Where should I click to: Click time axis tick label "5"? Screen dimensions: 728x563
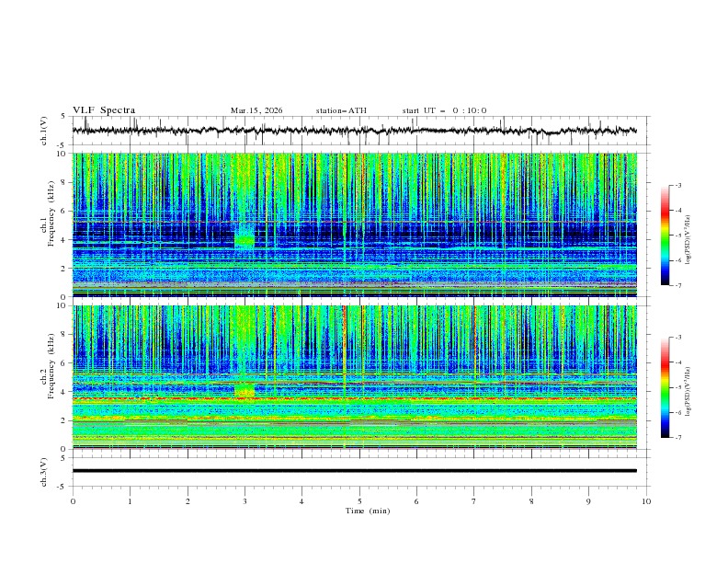pyautogui.click(x=359, y=501)
